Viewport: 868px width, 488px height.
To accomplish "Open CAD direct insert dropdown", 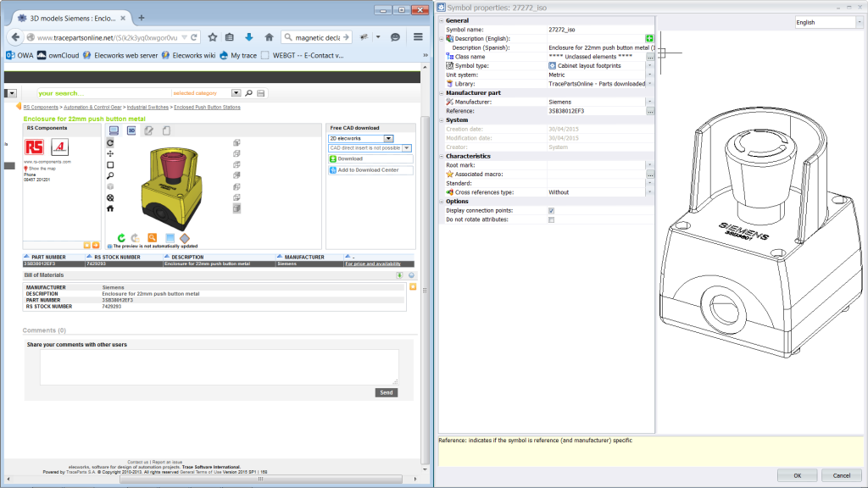I will click(407, 148).
